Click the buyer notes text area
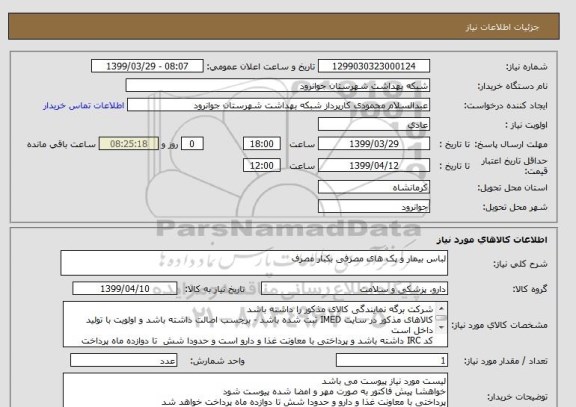Viewport: 576px width, 407px height. 255,390
